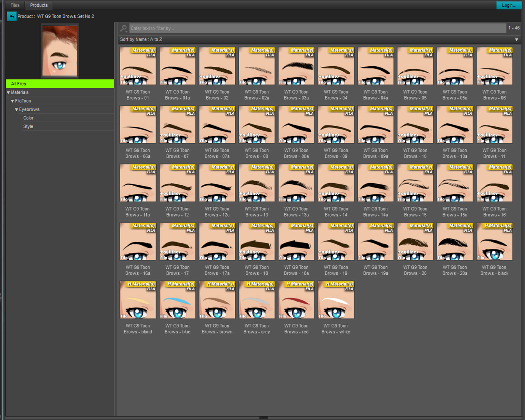
Task: Apply the Brows - brown color preset
Action: click(x=217, y=300)
